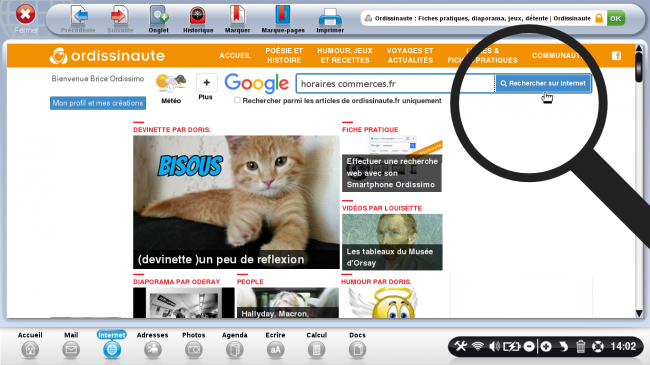Open the Poésie et Histoire menu
The width and height of the screenshot is (650, 365).
pyautogui.click(x=284, y=56)
